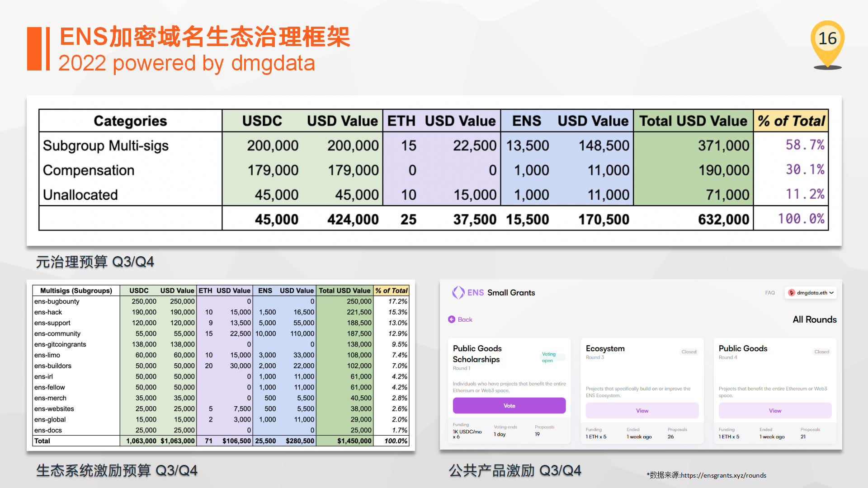868x488 pixels.
Task: Select the $106,500 ETH total cell
Action: pyautogui.click(x=236, y=441)
